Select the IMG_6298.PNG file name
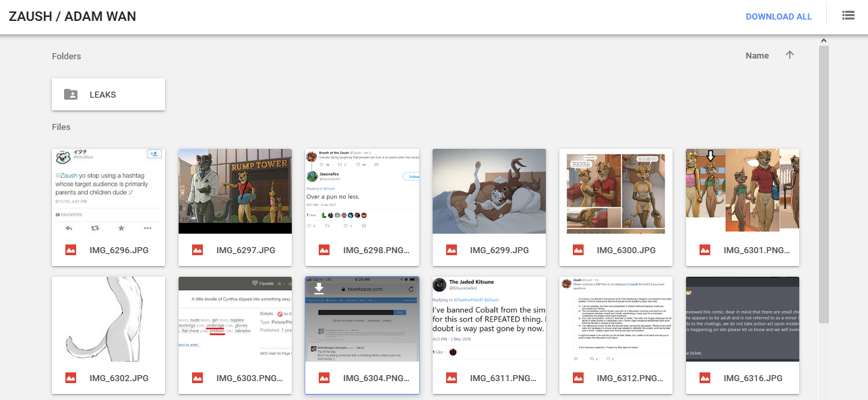The width and height of the screenshot is (868, 400). click(x=377, y=251)
